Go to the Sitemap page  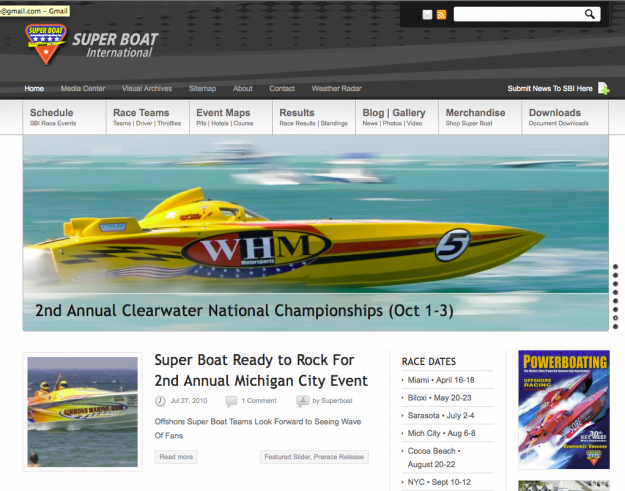(202, 88)
